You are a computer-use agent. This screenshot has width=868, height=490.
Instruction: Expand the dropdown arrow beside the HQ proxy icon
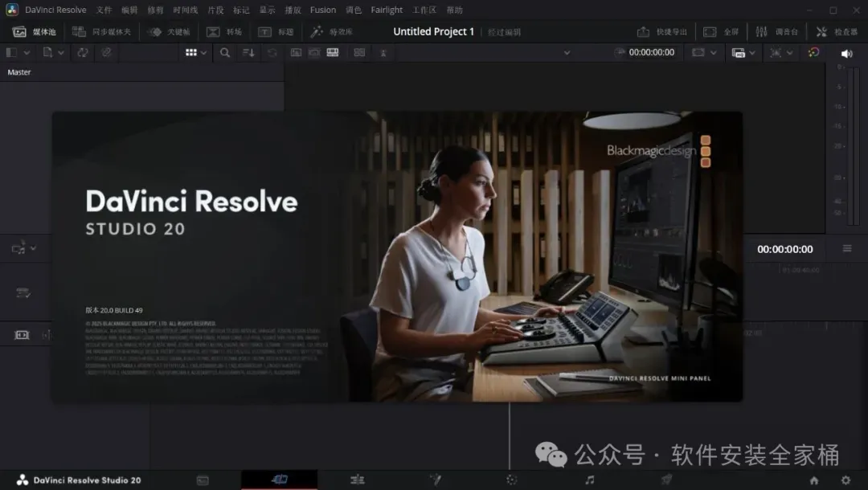pos(751,52)
